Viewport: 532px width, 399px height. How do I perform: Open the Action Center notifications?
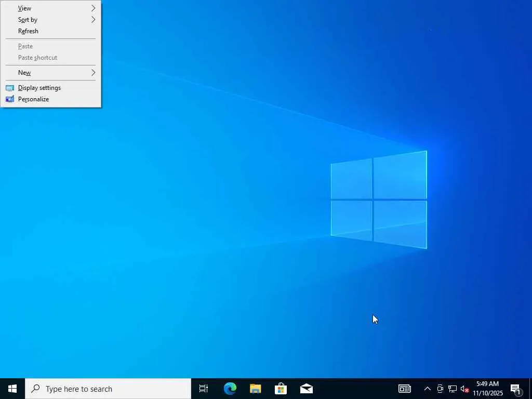click(x=515, y=389)
